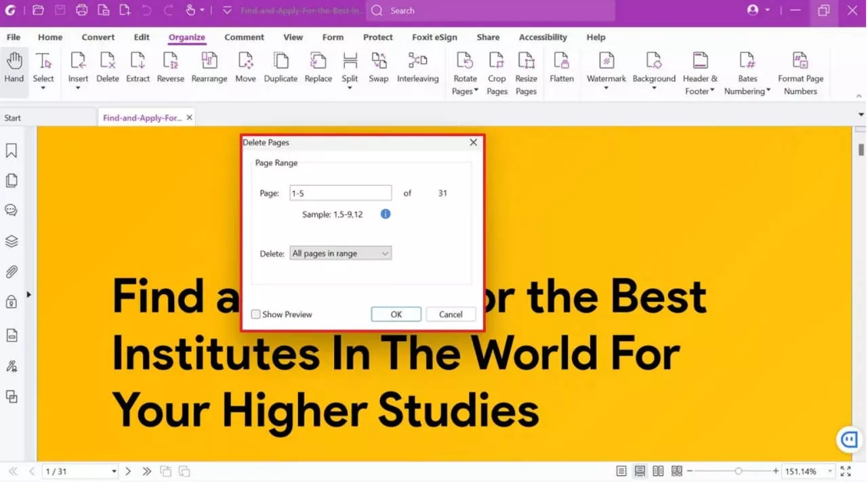Open the Interleaving tool
This screenshot has width=868, height=482.
pos(417,68)
